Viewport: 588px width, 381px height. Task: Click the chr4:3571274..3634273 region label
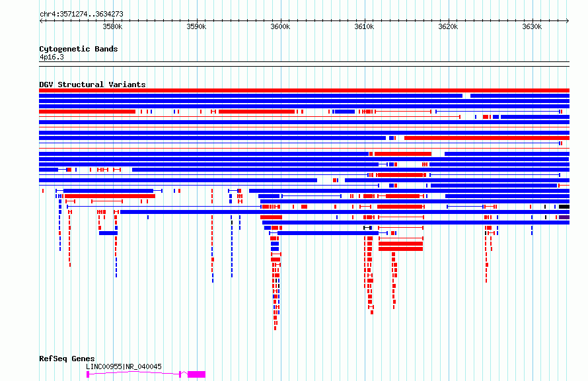point(81,15)
